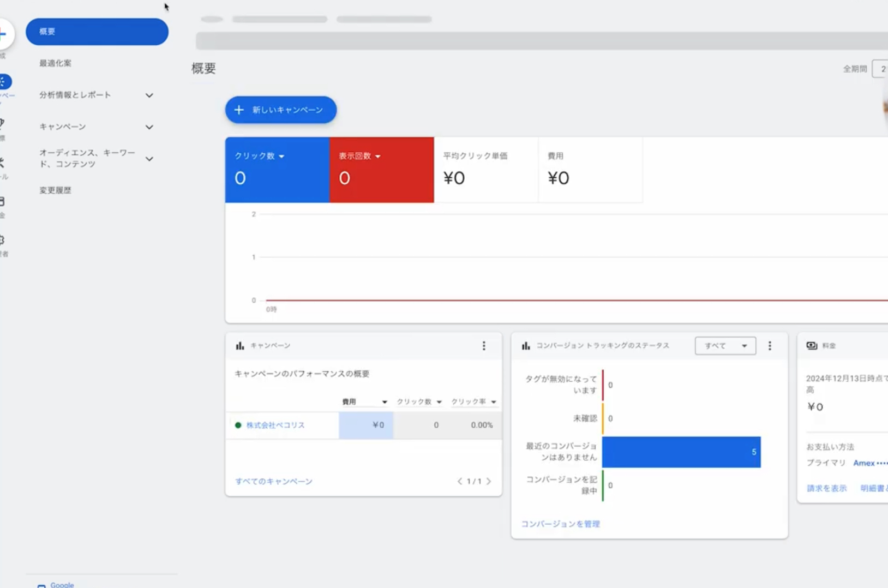Select 最適化案 in sidebar
Screen dimensions: 888x588
[55, 63]
